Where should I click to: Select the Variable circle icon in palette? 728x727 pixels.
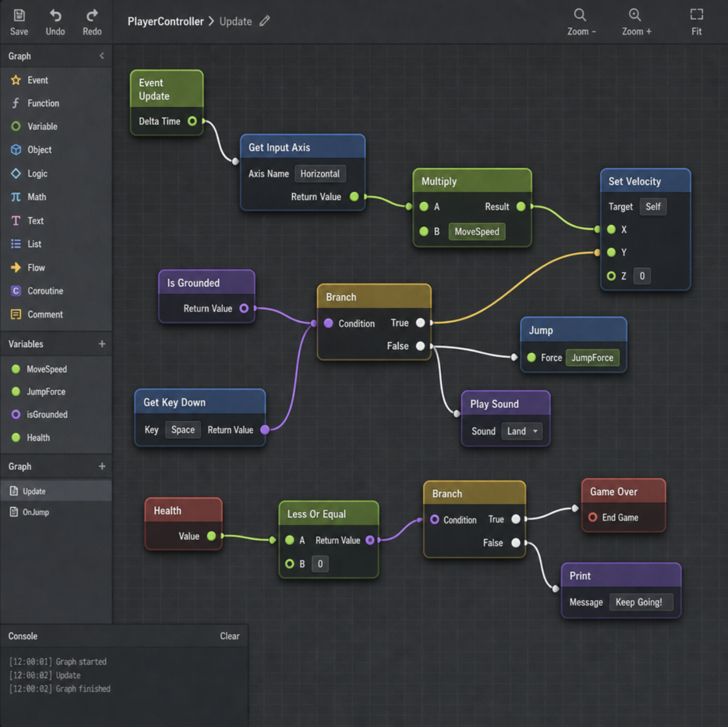(16, 126)
